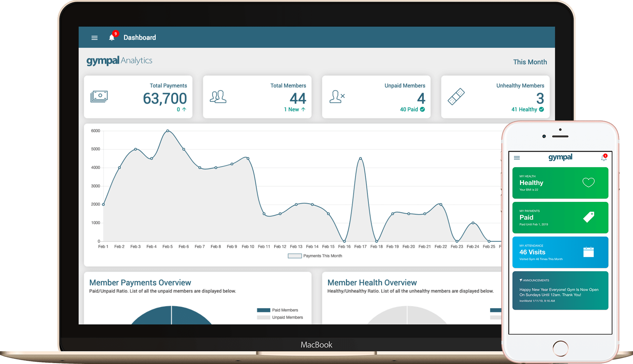The image size is (633, 364).
Task: Click the dashboard notification bell
Action: tap(112, 37)
